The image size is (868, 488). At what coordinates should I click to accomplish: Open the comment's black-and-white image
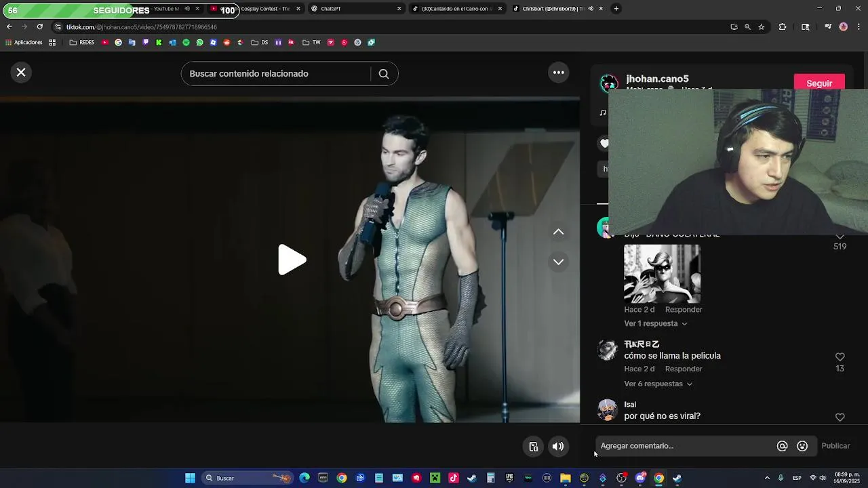[662, 274]
